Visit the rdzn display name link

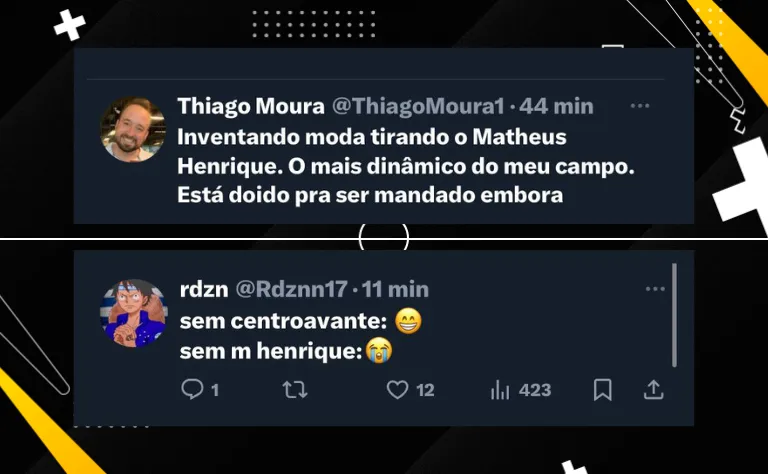point(204,290)
